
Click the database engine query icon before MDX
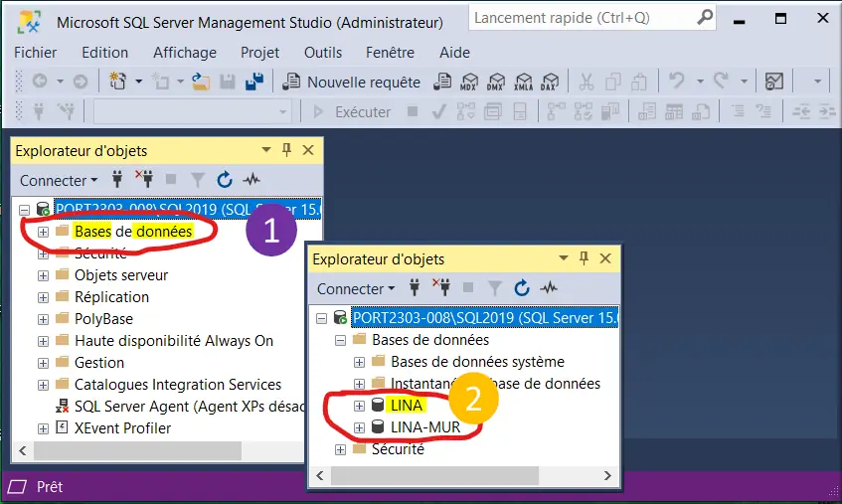[442, 82]
